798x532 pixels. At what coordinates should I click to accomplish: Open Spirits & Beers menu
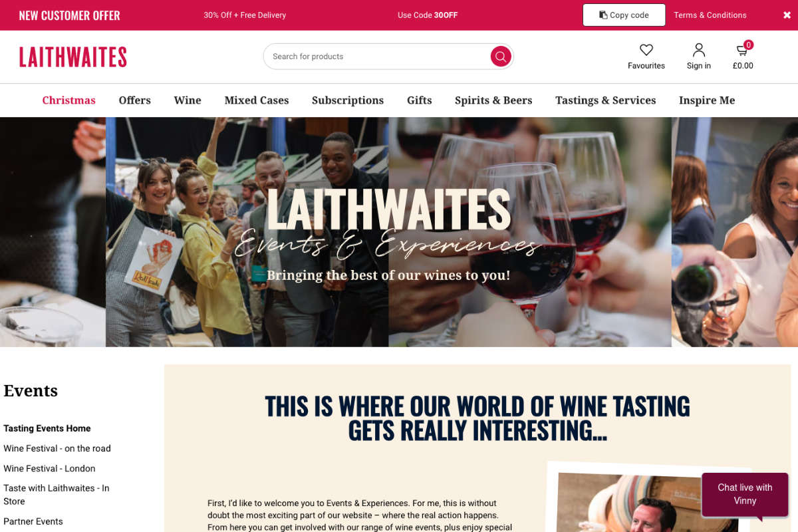pyautogui.click(x=493, y=100)
